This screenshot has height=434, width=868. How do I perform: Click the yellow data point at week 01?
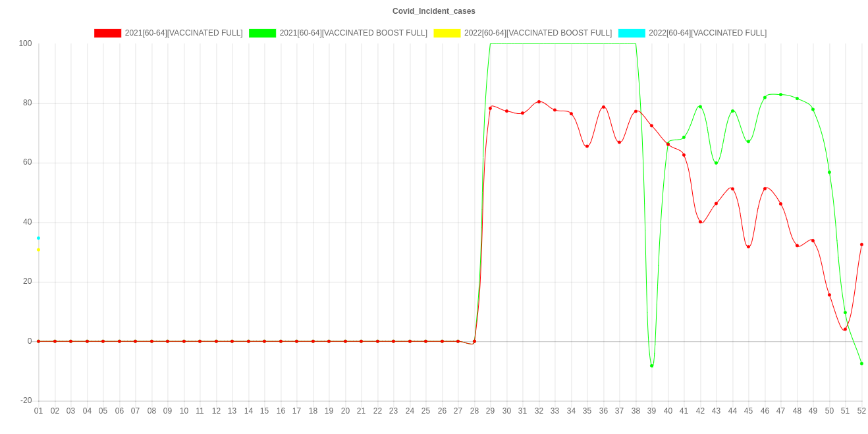[x=38, y=250]
